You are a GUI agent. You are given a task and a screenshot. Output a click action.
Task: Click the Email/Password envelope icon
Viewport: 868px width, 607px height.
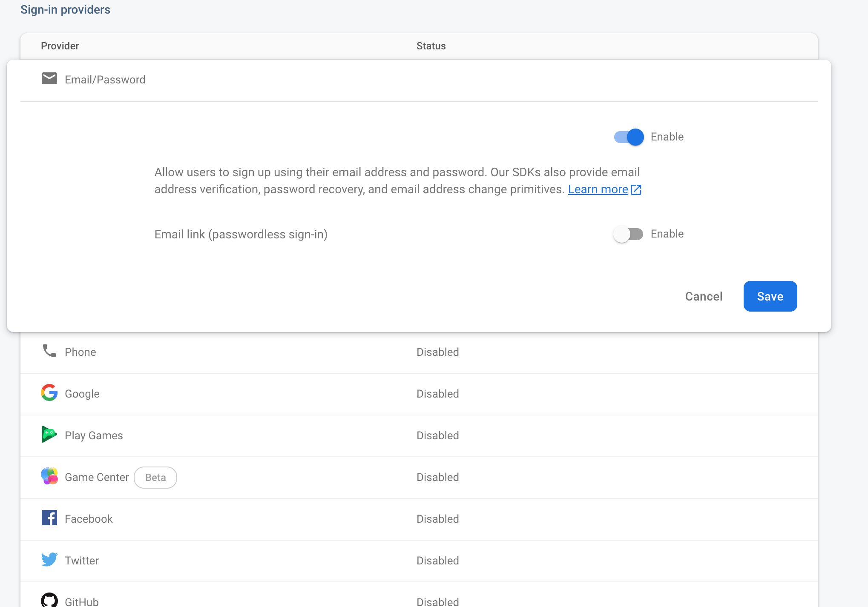pos(49,79)
